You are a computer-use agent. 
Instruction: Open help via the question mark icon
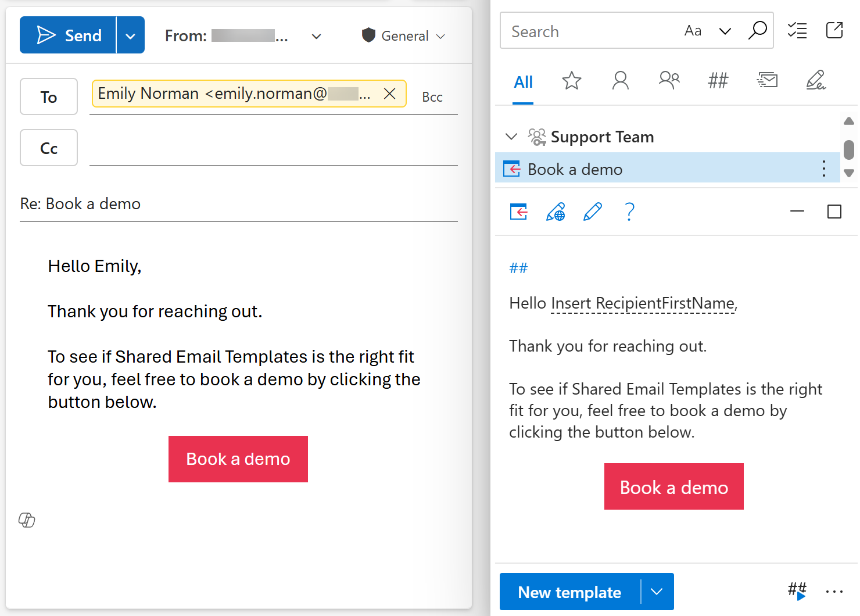(629, 212)
